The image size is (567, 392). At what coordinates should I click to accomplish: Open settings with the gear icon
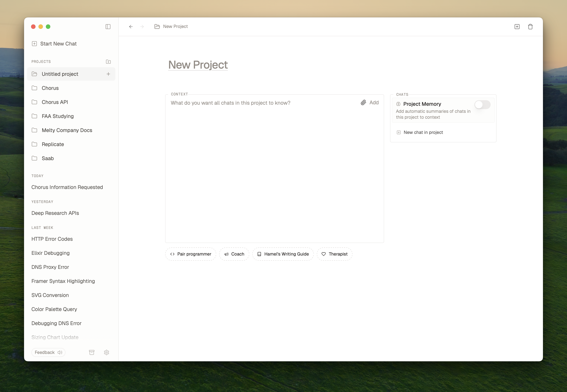pos(107,352)
